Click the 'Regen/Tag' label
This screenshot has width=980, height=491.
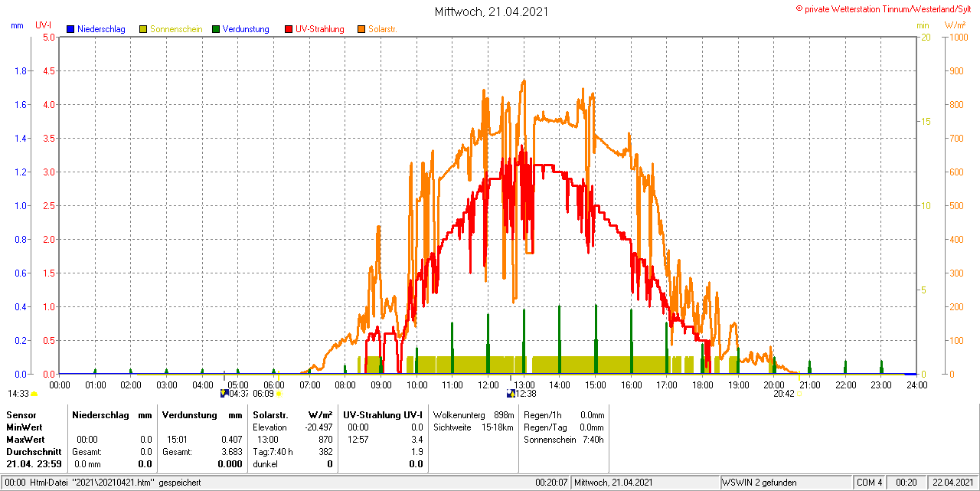544,427
